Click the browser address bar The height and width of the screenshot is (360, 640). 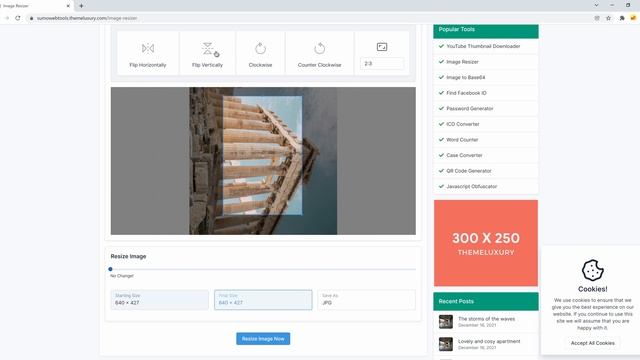(x=310, y=18)
